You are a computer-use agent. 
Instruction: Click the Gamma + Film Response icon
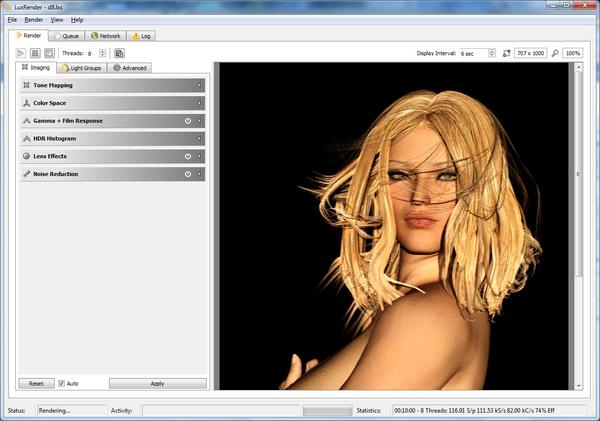26,121
